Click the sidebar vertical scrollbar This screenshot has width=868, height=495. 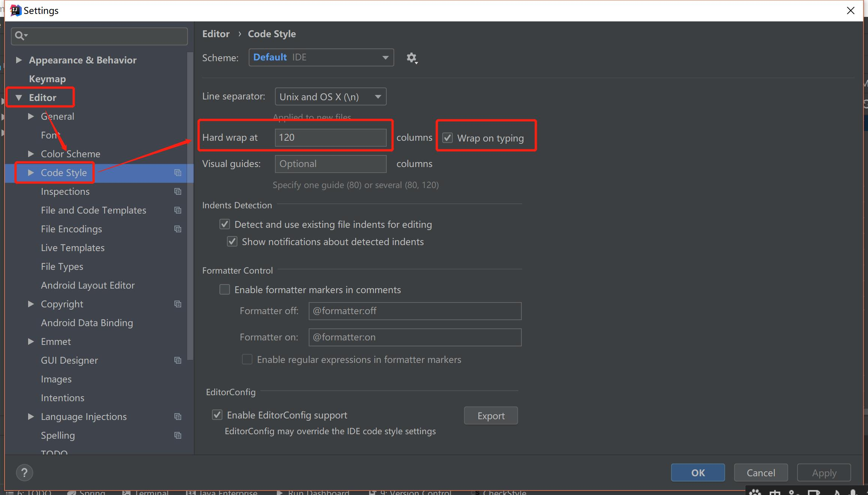pos(190,206)
